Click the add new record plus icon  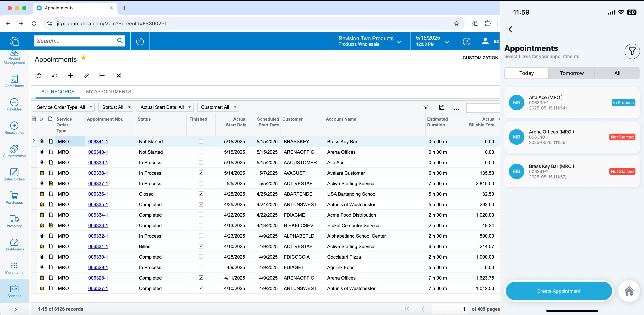point(71,76)
